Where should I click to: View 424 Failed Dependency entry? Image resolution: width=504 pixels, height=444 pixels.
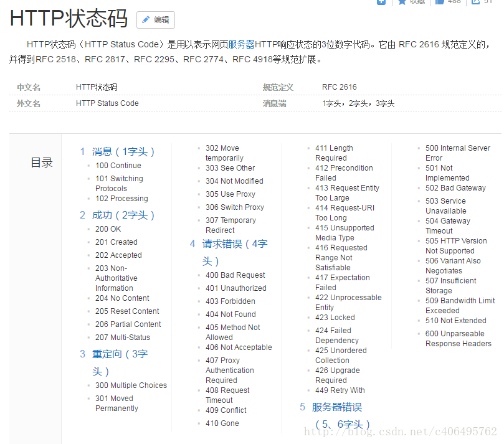pos(337,336)
